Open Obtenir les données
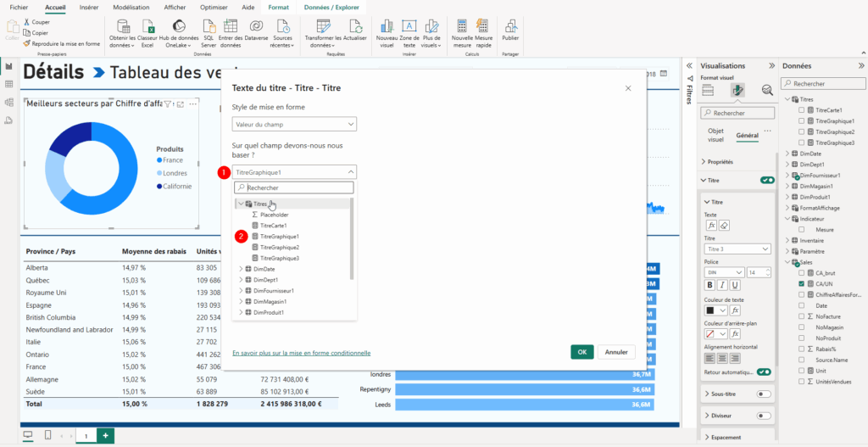 coord(123,33)
